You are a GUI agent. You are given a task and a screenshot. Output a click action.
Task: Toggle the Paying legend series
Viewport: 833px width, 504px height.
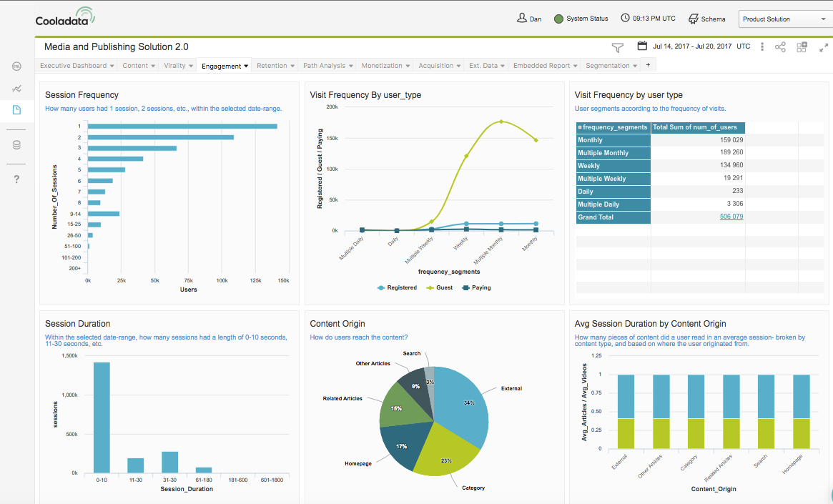(476, 288)
